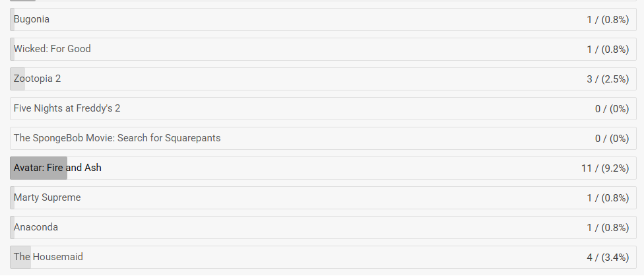Click Anaconda's 1 / (0.8%) vote tally
Viewport: 644px width, 278px height.
click(x=608, y=228)
